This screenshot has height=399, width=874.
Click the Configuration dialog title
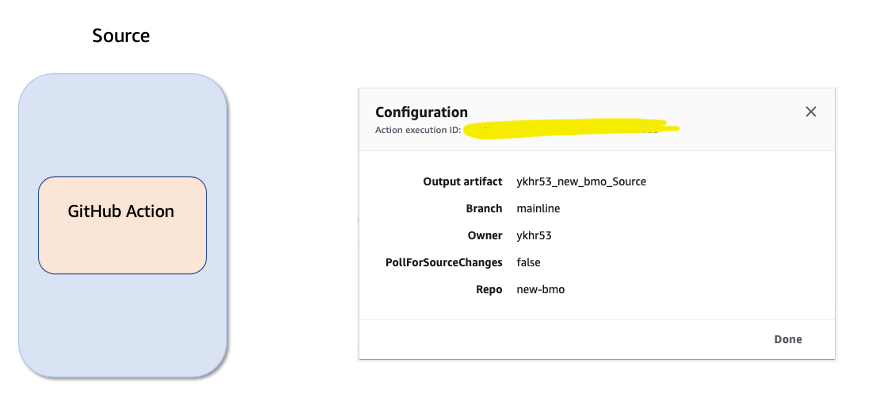click(x=421, y=112)
